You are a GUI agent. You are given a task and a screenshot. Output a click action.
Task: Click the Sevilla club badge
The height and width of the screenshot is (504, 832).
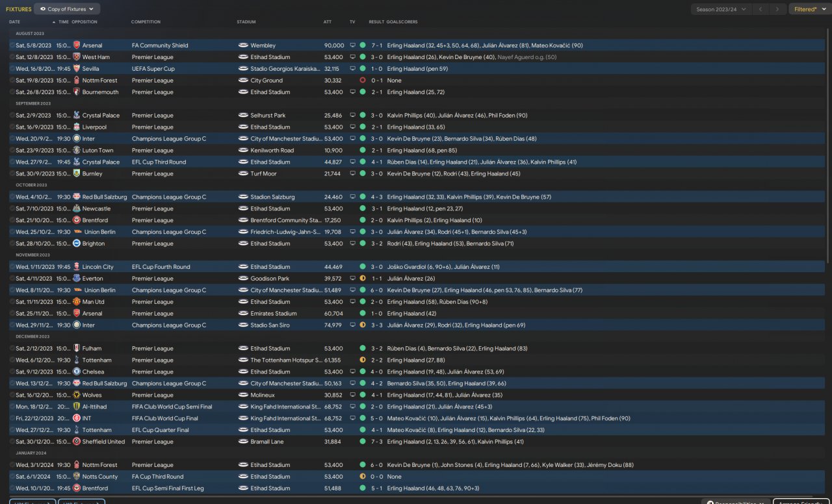[x=77, y=69]
